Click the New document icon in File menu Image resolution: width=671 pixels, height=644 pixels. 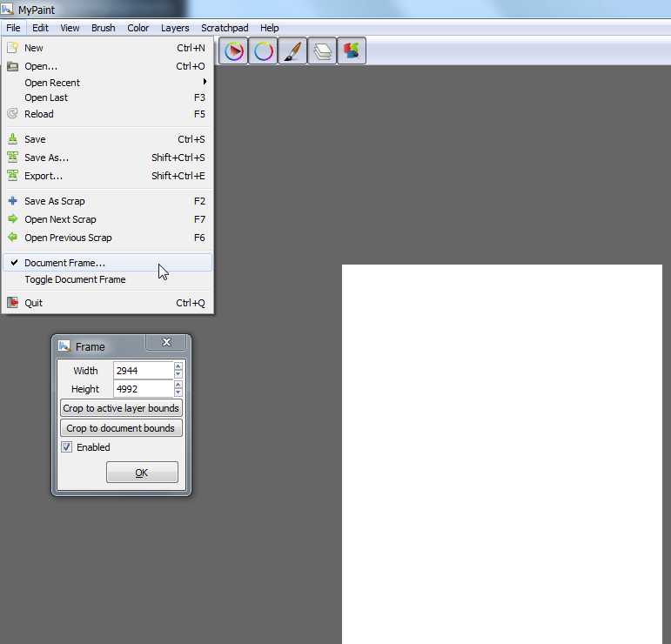point(13,48)
